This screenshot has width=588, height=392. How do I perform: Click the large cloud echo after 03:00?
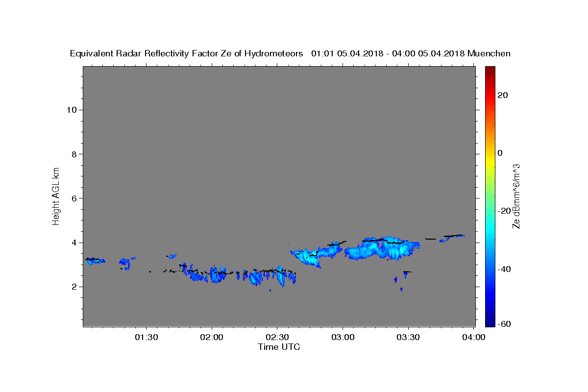point(382,248)
